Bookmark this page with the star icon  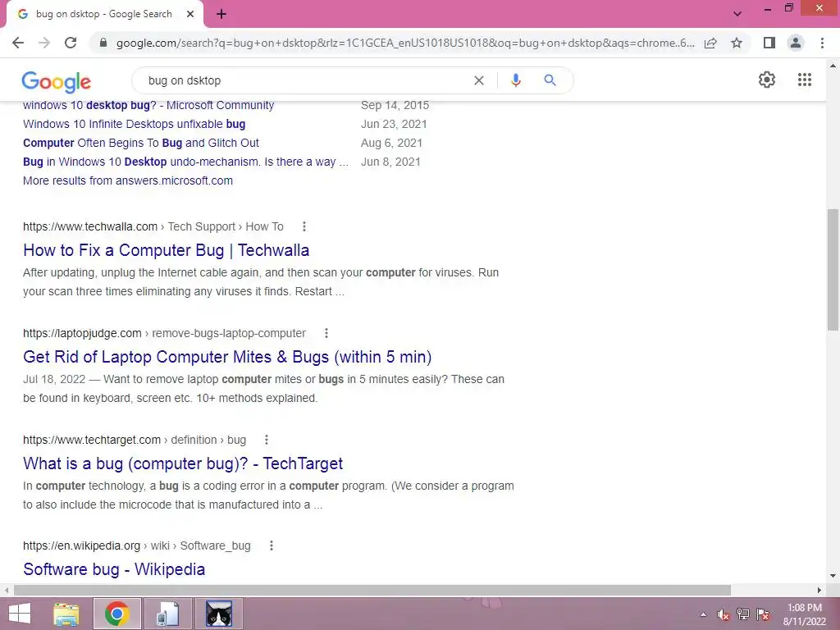737,43
